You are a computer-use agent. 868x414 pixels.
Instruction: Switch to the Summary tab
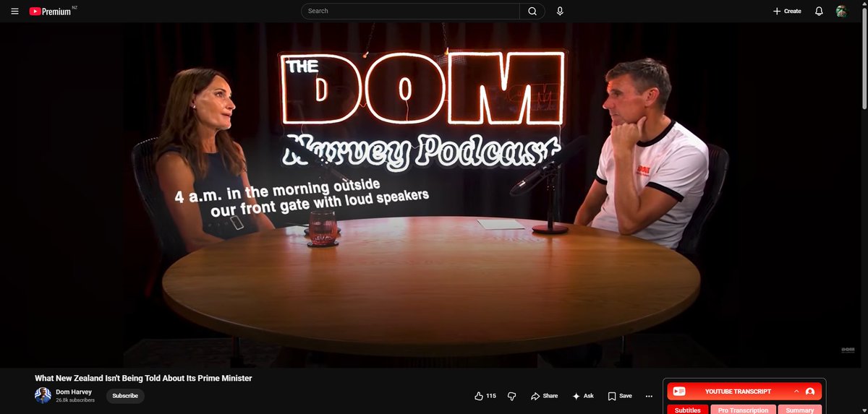pos(800,410)
